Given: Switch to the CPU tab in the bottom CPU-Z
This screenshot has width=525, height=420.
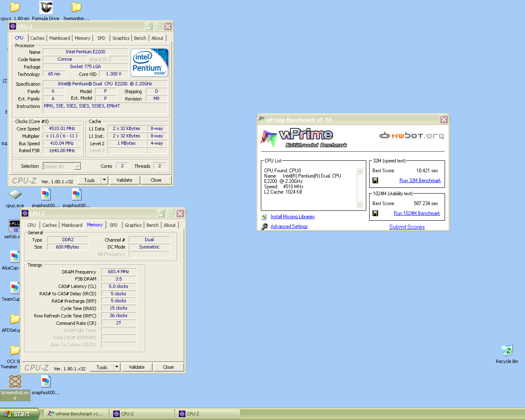Looking at the screenshot, I should [32, 225].
